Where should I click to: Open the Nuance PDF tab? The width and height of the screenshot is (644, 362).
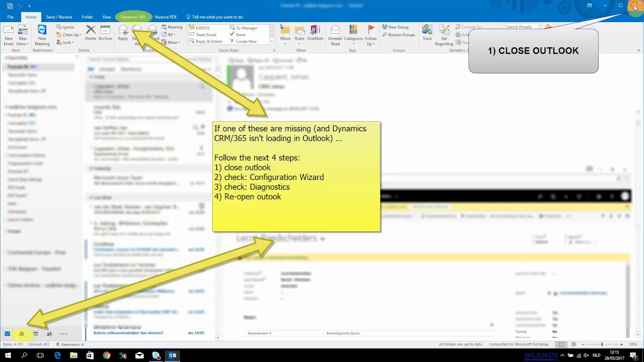click(x=166, y=17)
